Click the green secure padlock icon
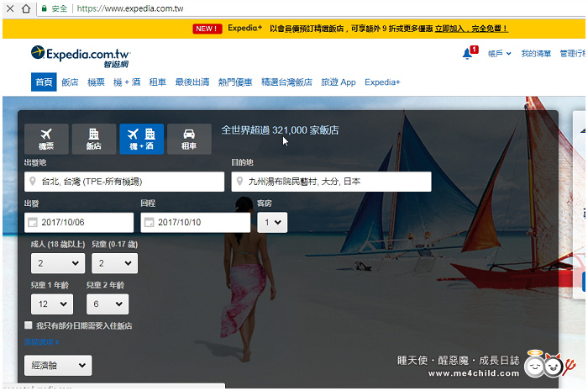Screen dimensions: 588x391 coord(45,8)
